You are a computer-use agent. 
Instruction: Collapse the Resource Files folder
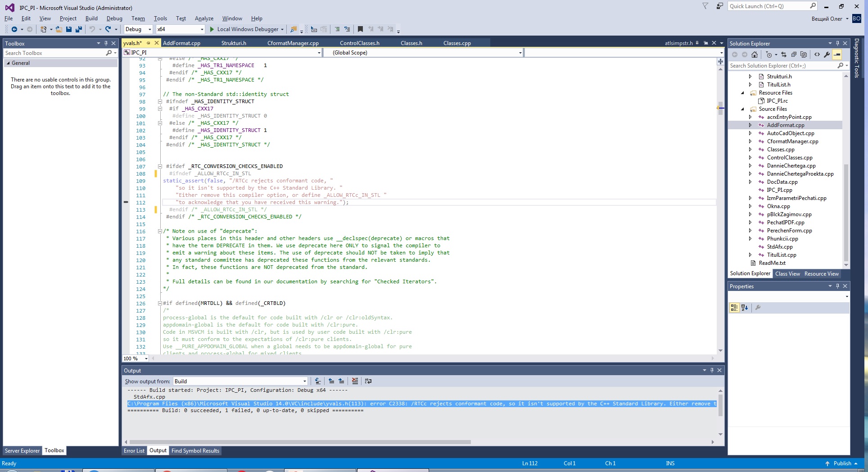742,93
